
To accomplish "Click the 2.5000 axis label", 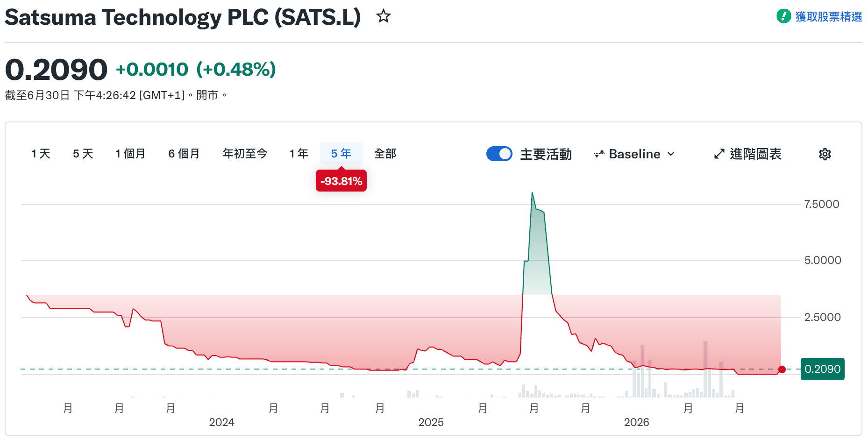I will point(822,317).
